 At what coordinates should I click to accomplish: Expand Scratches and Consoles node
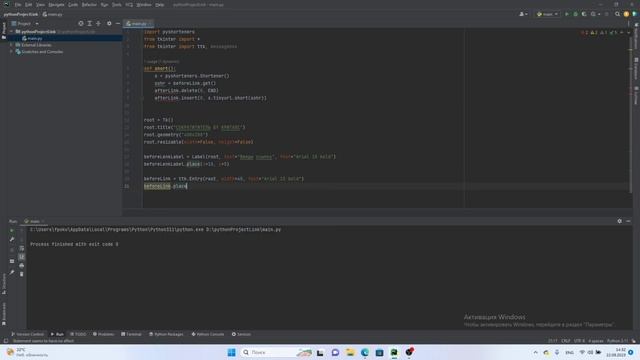(11, 52)
